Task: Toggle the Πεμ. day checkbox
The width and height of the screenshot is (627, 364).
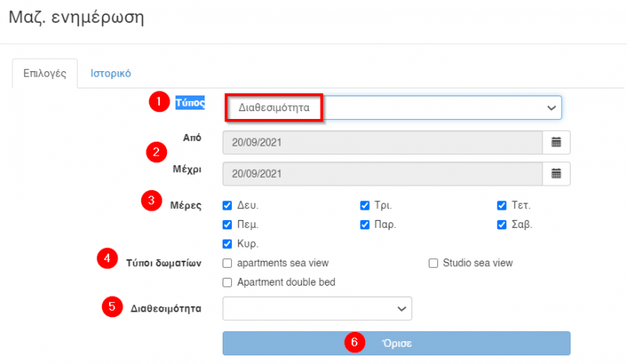Action: pyautogui.click(x=227, y=225)
